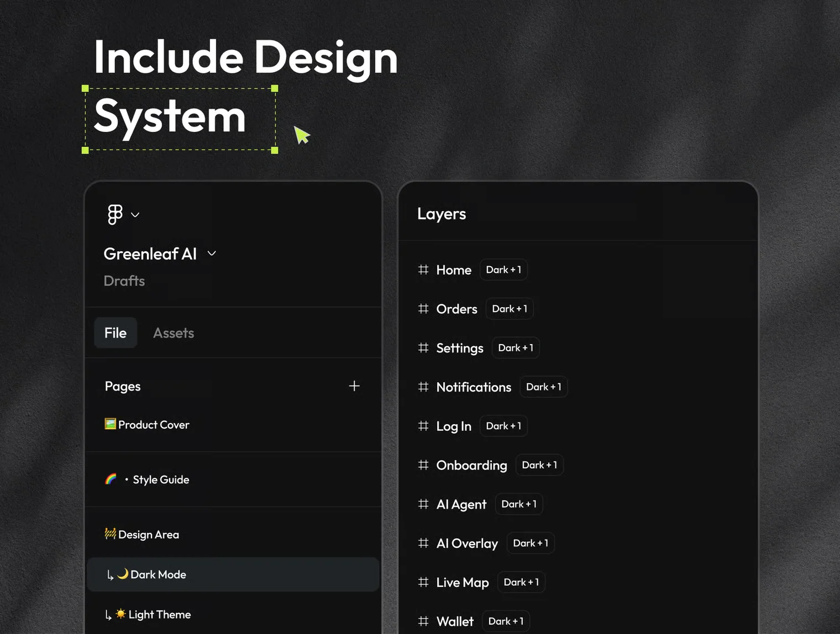Select the AI Agent layer name

[x=461, y=505]
